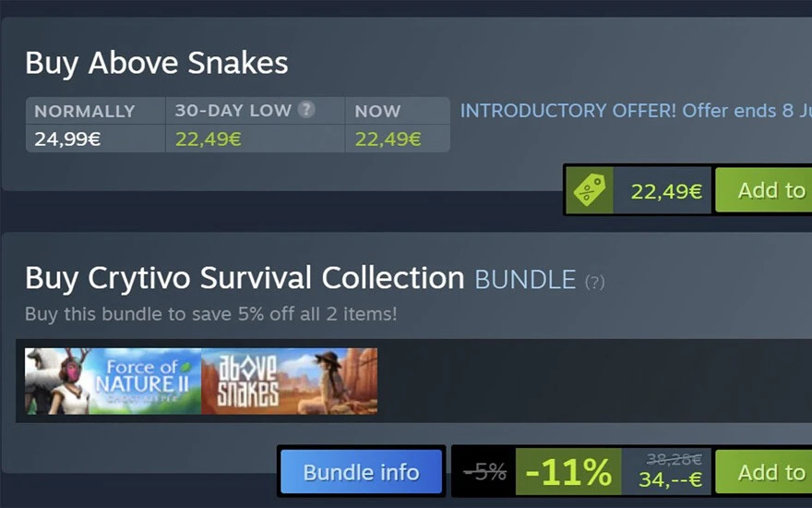Click the Introductory Offer notice text
This screenshot has width=812, height=508.
(636, 111)
